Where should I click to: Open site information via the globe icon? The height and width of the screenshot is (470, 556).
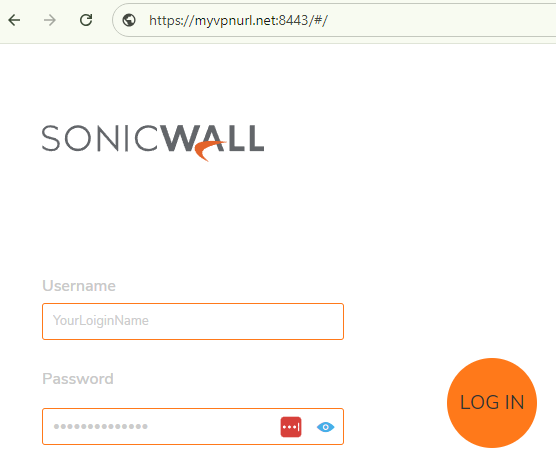(129, 20)
